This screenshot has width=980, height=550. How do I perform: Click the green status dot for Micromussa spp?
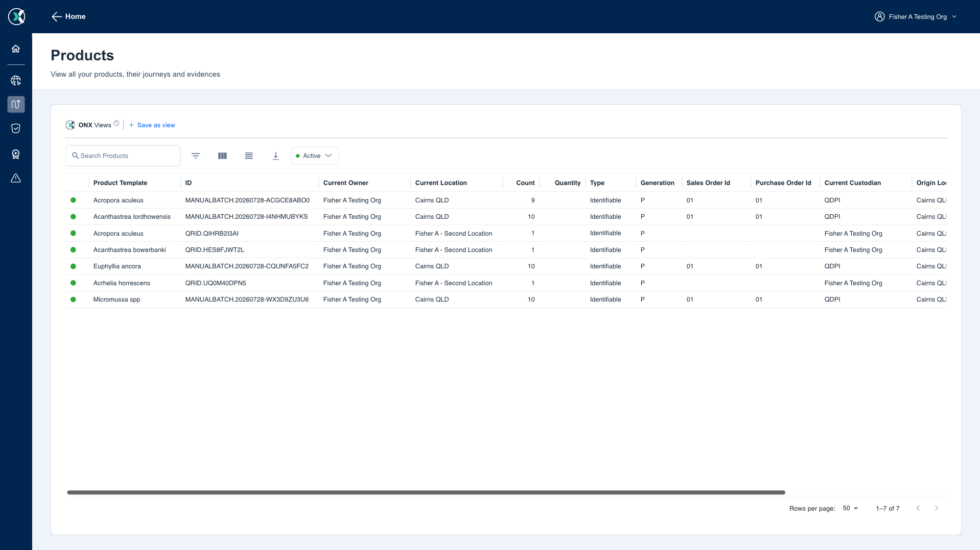click(73, 300)
